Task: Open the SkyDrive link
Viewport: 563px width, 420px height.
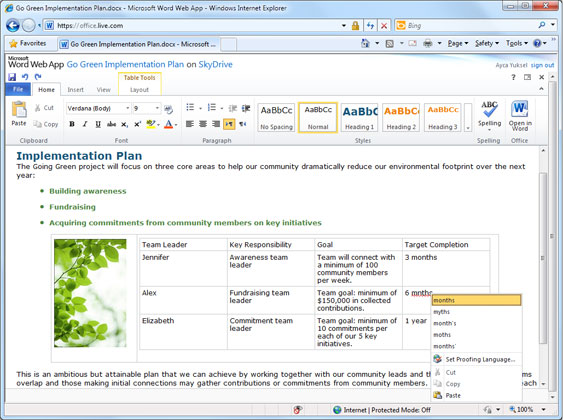Action: pos(215,64)
